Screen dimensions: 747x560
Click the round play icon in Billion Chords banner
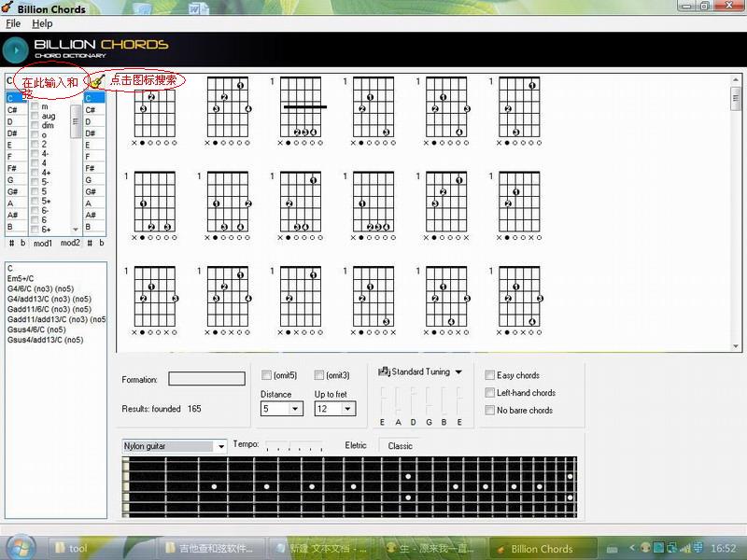pyautogui.click(x=15, y=49)
